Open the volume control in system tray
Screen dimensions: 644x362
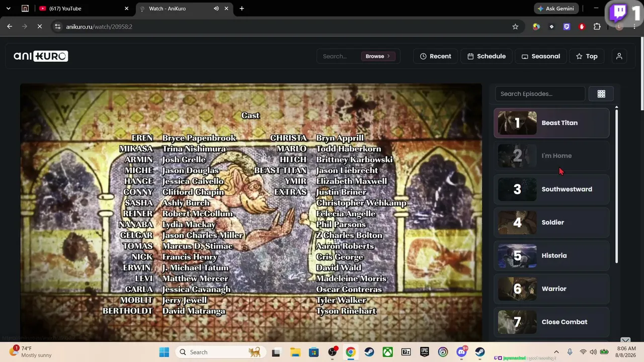(x=593, y=352)
